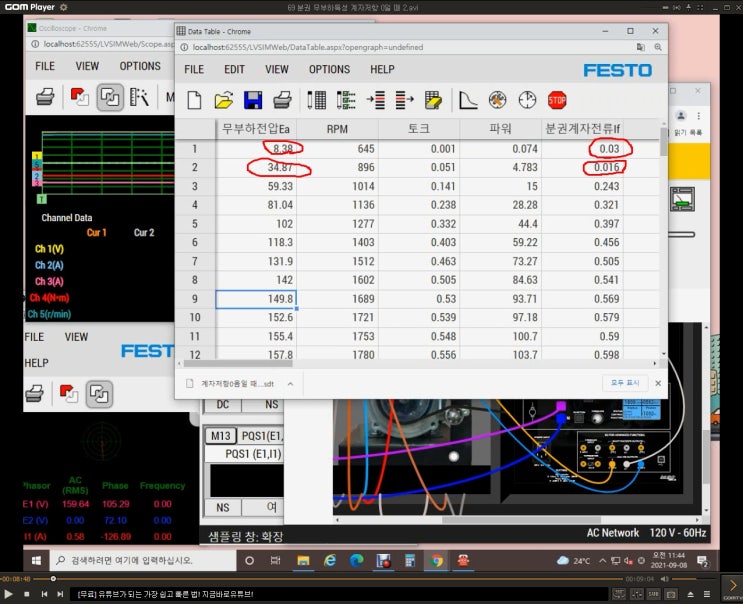Open VIEW menu in Data Table window
The width and height of the screenshot is (743, 604).
(277, 69)
